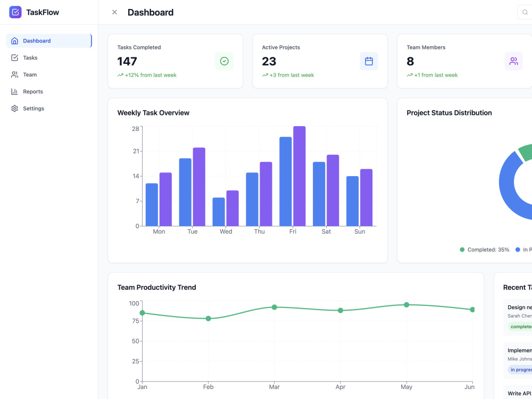Click the Feb data point on the productivity line
The height and width of the screenshot is (399, 532).
click(209, 319)
